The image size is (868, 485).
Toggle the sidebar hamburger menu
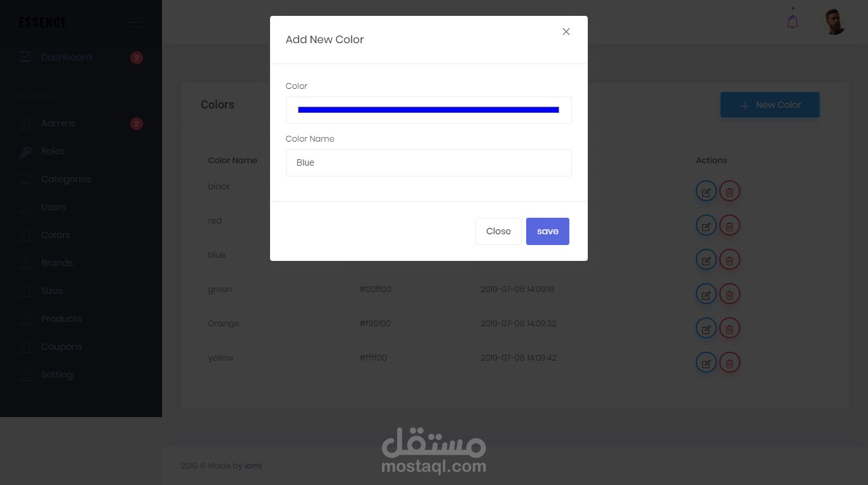coord(134,23)
